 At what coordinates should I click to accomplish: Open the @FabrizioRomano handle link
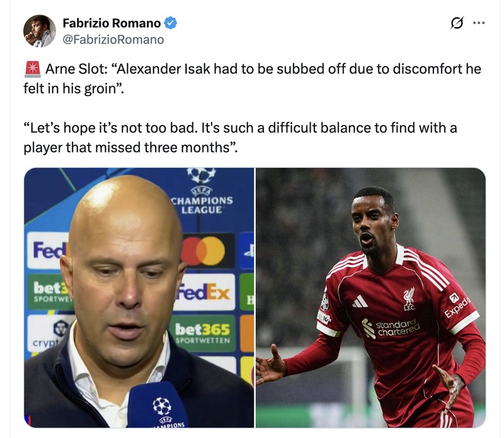pos(113,40)
